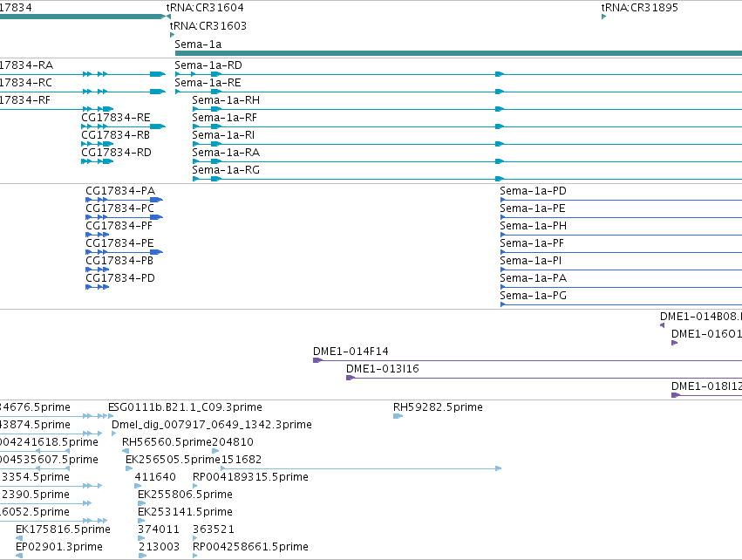
Task: Click the DME1-014F14 start exon glyph
Action: pyautogui.click(x=317, y=361)
